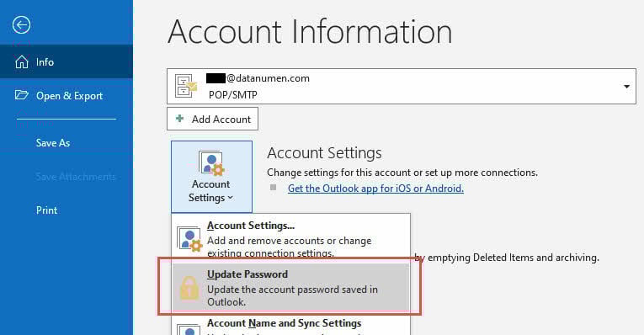
Task: Click the Account Settings heading text
Action: coord(324,153)
